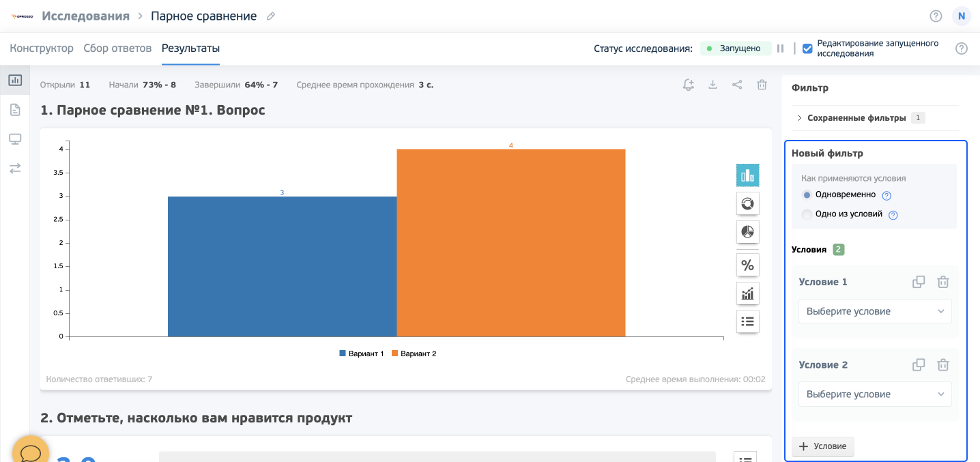Delete Условие 1 with trash icon
The width and height of the screenshot is (980, 462).
(x=942, y=282)
